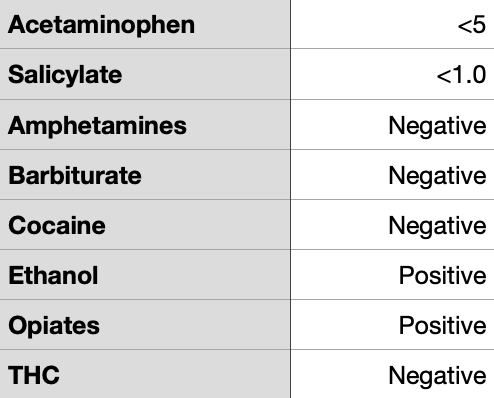Click the Acetaminophen value <5
The image size is (494, 398).
tap(472, 25)
